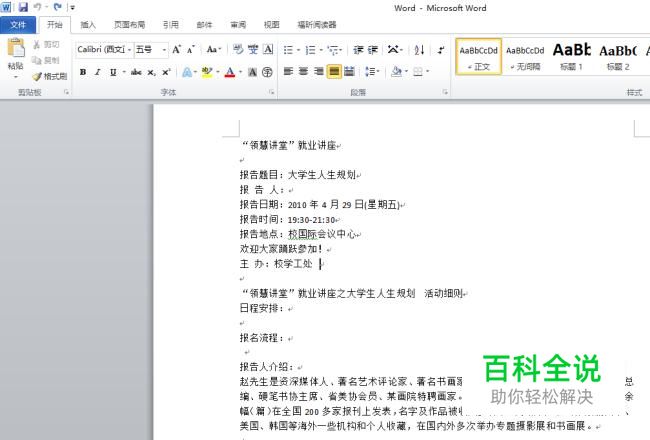Select Align Right
This screenshot has height=440, width=650.
pos(318,71)
